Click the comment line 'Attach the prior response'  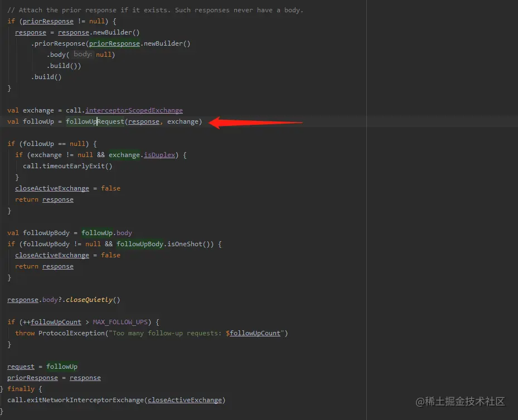(155, 10)
